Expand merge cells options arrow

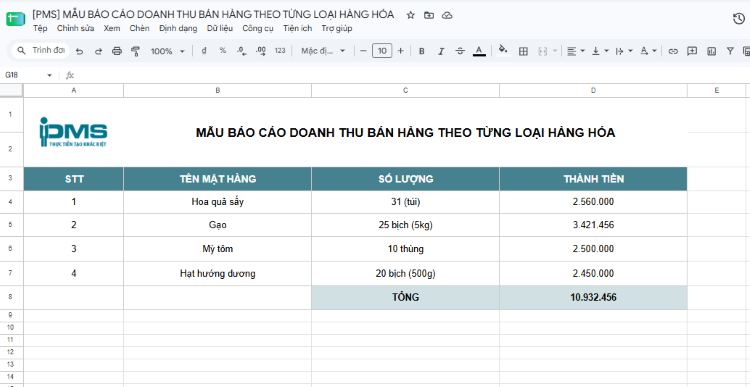[555, 51]
